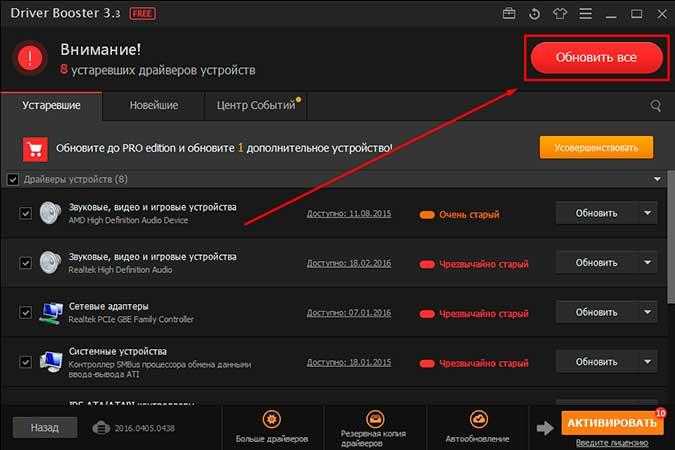Open Доступно: 18.01.2015 driver details link
This screenshot has height=450, width=675.
pos(349,362)
